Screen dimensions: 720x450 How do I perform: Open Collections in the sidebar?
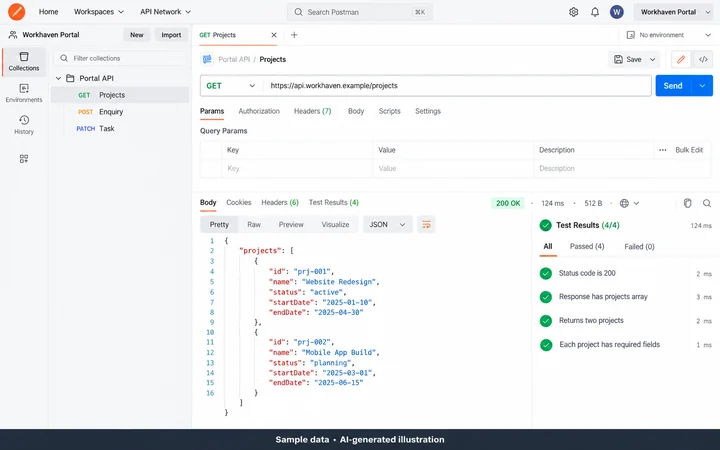click(24, 62)
